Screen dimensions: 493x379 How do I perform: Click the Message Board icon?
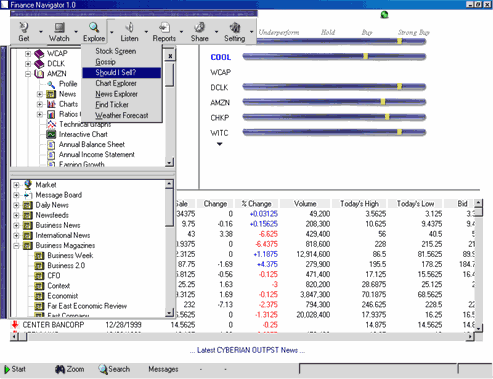(x=28, y=195)
